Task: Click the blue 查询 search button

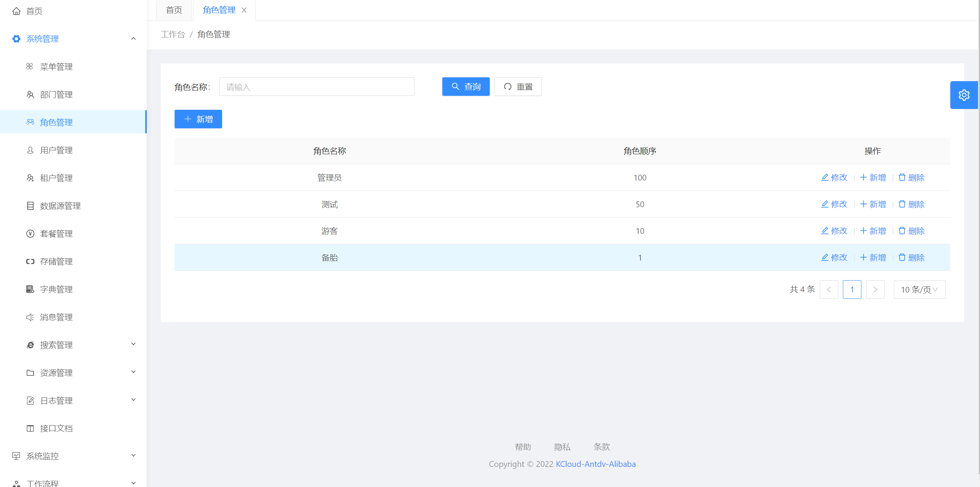Action: (466, 87)
